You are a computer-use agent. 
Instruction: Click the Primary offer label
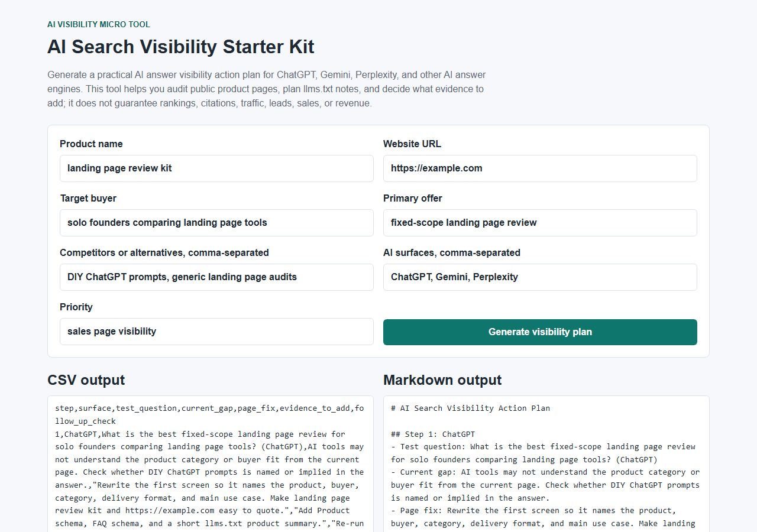[x=413, y=198]
